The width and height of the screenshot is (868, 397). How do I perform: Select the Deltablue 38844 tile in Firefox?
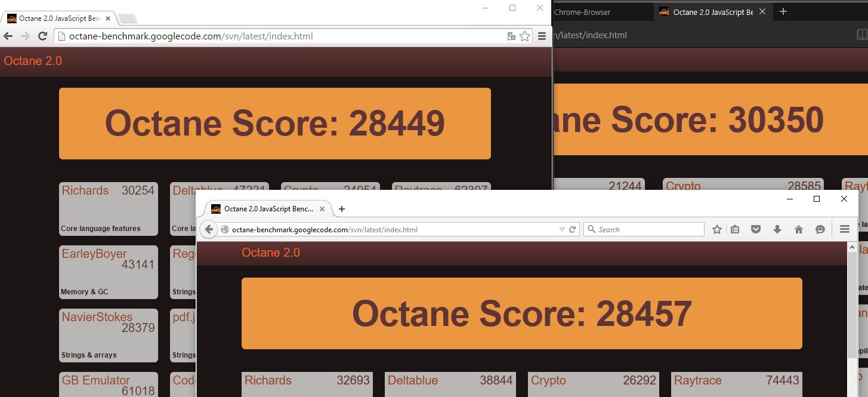450,384
